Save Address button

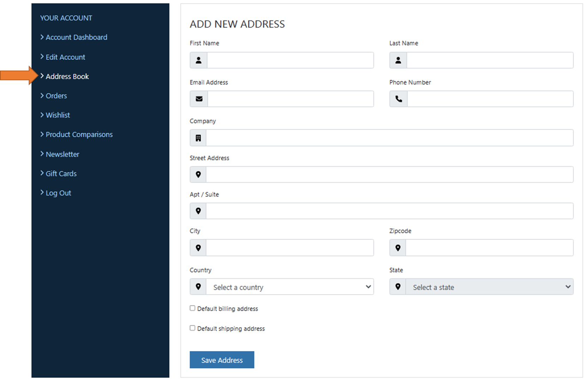coord(222,360)
